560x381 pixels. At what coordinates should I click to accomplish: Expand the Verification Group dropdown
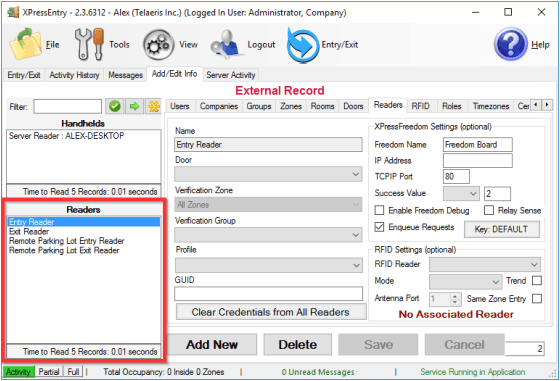tap(268, 235)
